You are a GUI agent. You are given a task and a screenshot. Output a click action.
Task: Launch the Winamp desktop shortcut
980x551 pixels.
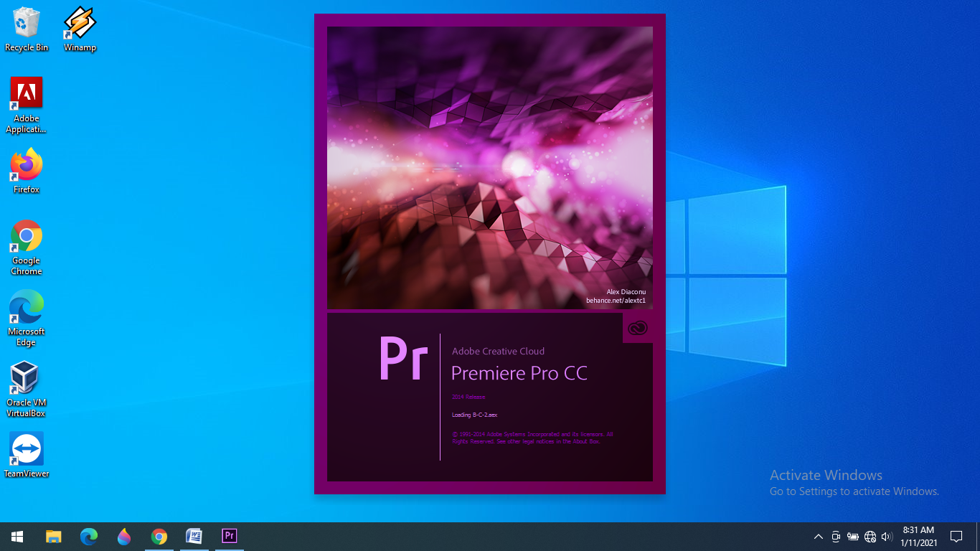[80, 29]
